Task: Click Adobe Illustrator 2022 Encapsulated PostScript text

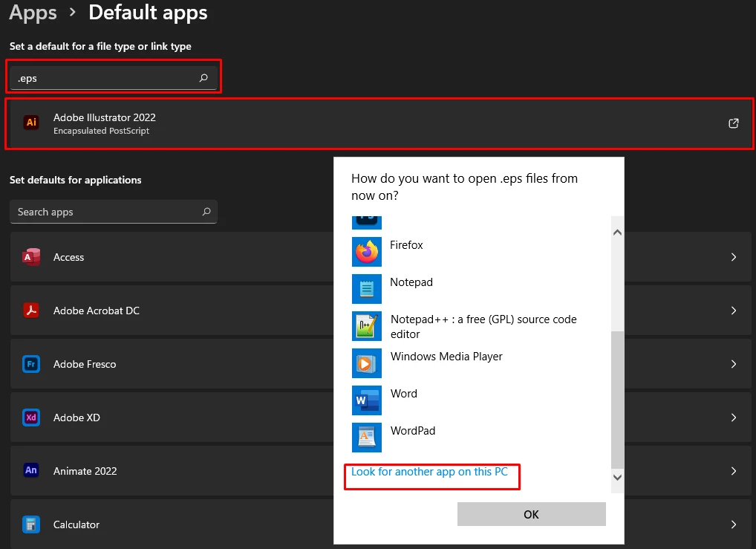Action: click(104, 123)
